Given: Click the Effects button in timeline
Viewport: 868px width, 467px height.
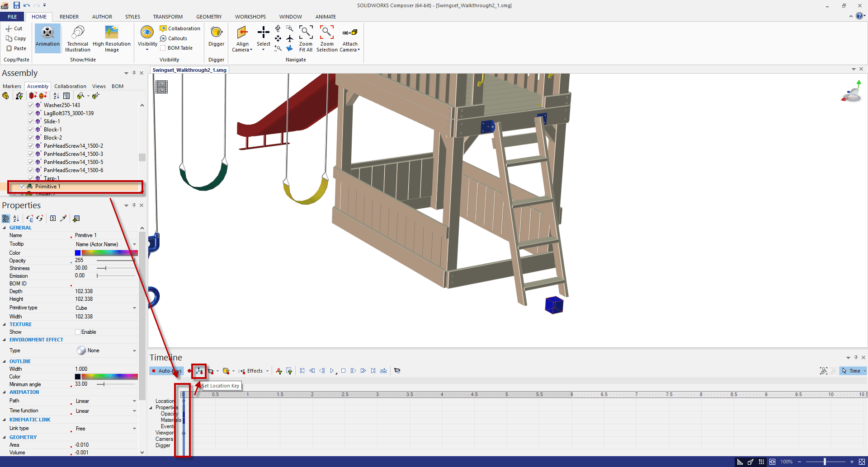Looking at the screenshot, I should (255, 371).
